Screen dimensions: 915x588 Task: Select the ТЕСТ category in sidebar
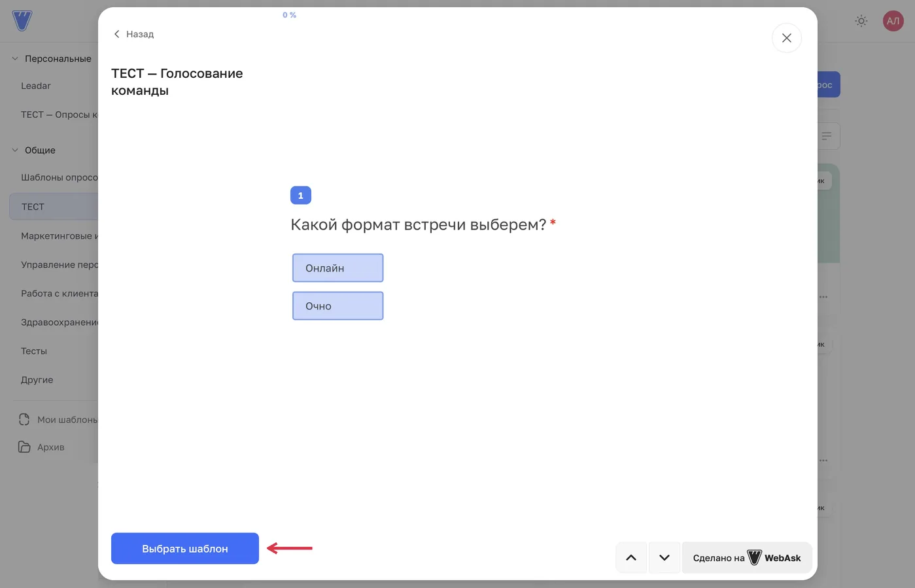click(54, 207)
